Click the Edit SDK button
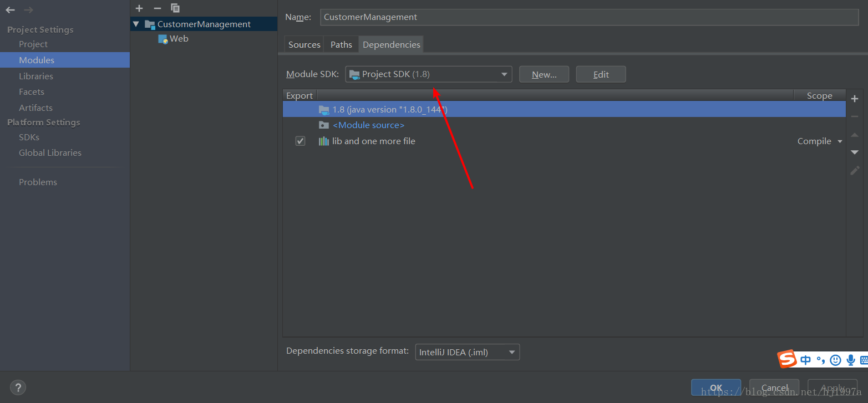 click(601, 74)
